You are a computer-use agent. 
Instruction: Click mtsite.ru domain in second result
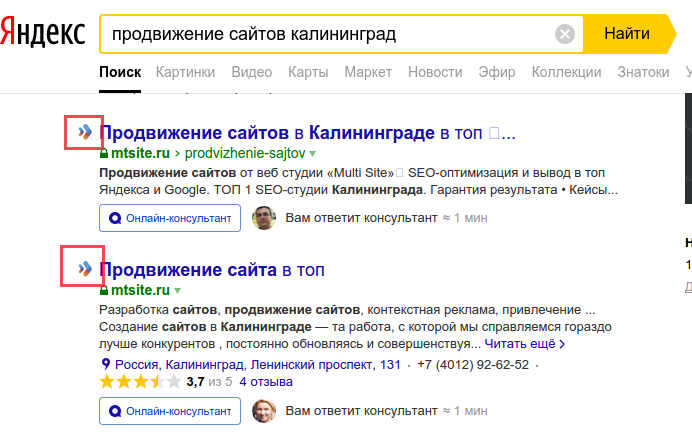pos(140,290)
